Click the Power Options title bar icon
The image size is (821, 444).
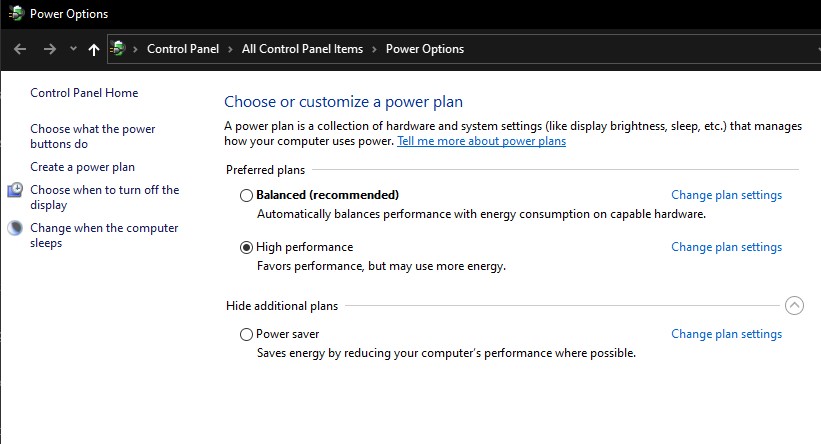point(16,13)
